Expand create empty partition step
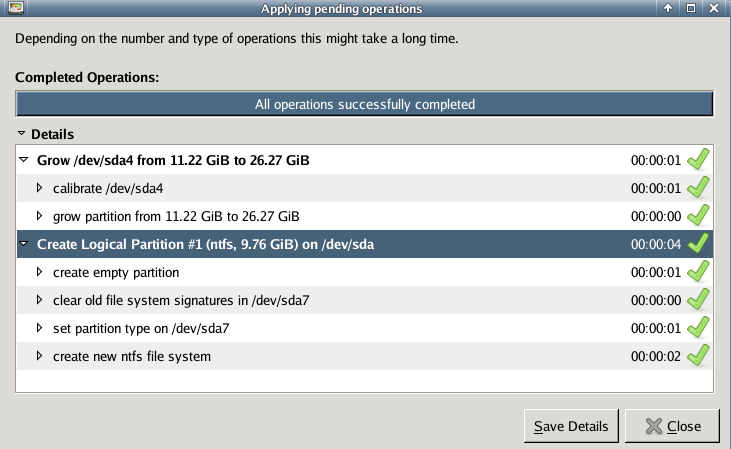The height and width of the screenshot is (449, 731). [40, 271]
